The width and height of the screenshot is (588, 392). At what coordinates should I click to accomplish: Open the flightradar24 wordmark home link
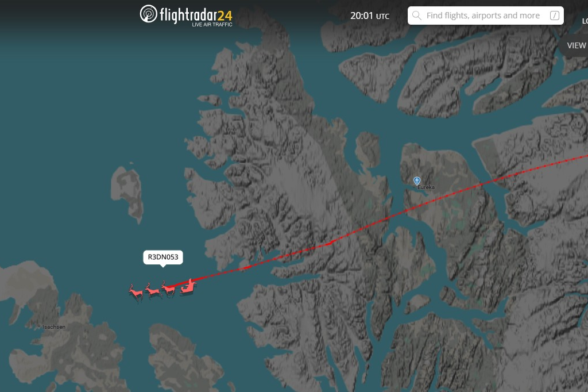point(196,14)
